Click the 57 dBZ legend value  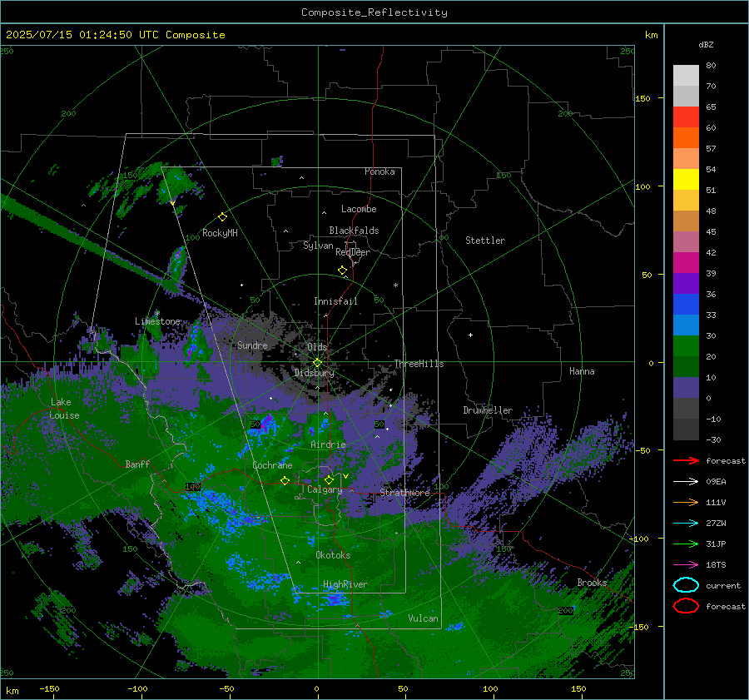click(x=711, y=149)
